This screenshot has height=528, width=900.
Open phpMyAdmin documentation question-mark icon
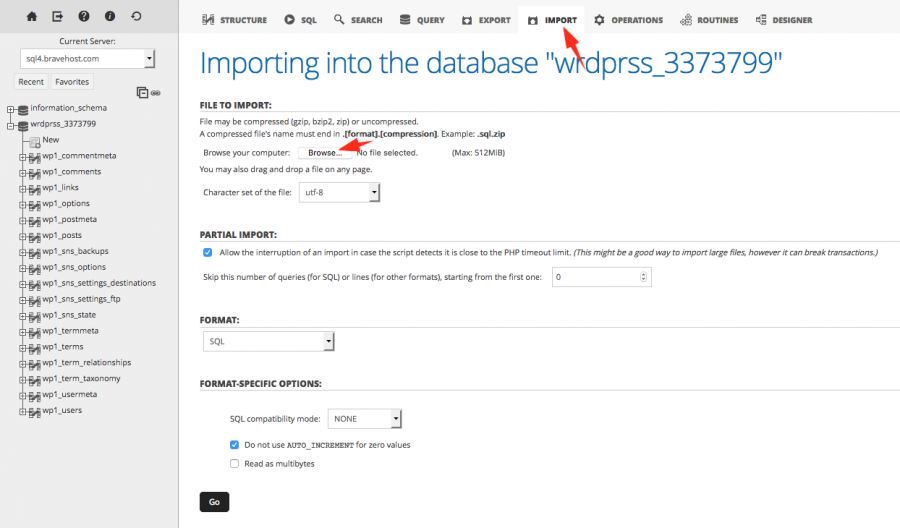pos(84,16)
